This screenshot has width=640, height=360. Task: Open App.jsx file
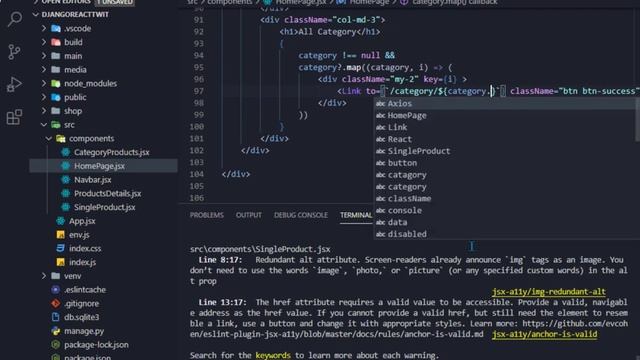coord(82,221)
